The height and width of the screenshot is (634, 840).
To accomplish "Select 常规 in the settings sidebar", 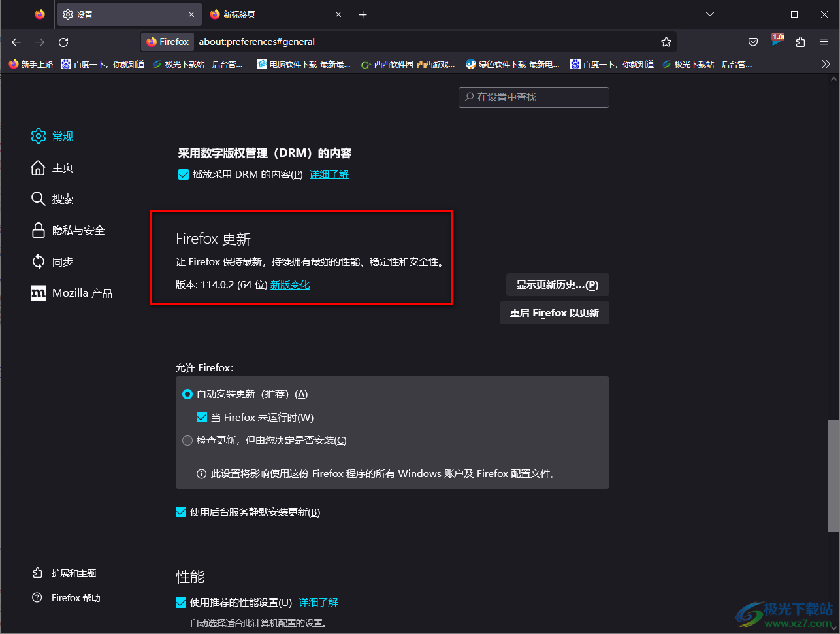I will pyautogui.click(x=53, y=136).
